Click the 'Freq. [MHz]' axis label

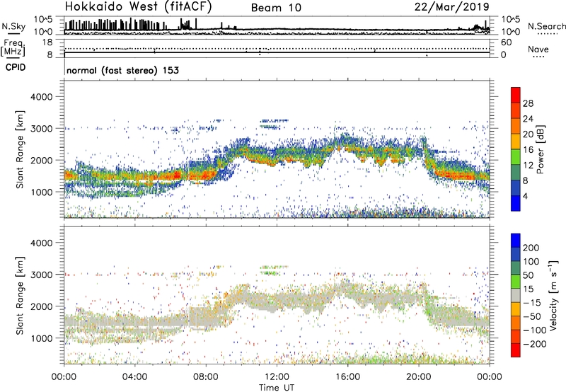[13, 48]
